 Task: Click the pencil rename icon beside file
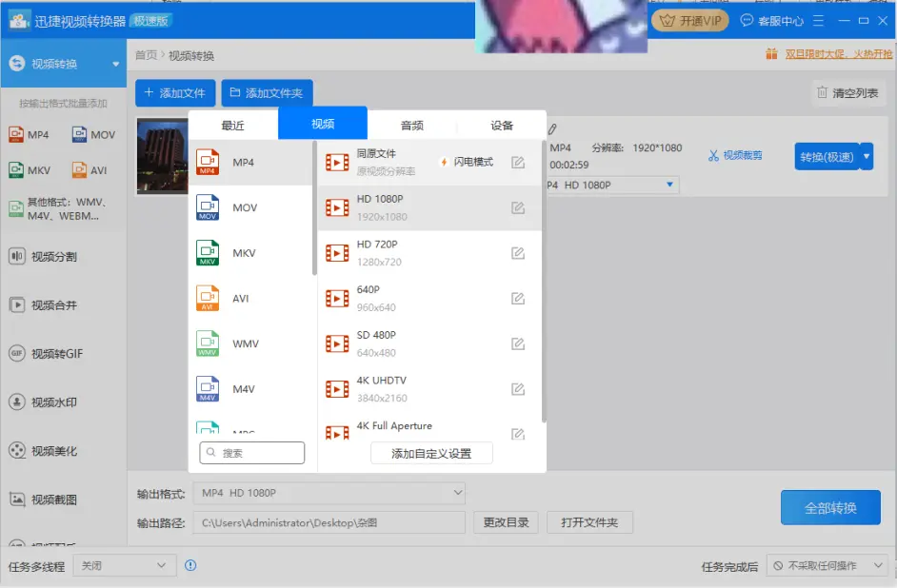pos(552,129)
